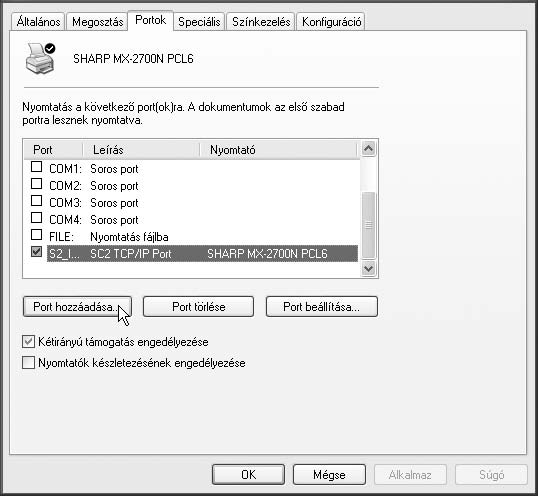Click the port list scroll down arrow
Image resolution: width=538 pixels, height=496 pixels.
tap(369, 268)
